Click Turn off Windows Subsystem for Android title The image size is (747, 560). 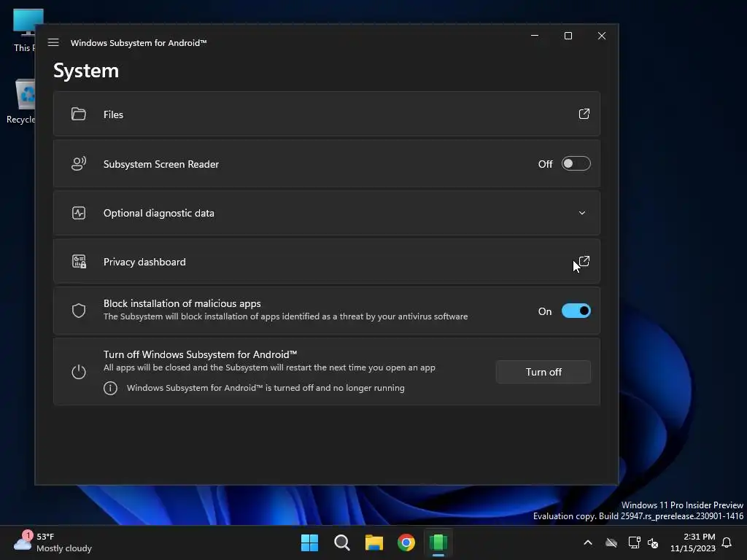click(200, 354)
